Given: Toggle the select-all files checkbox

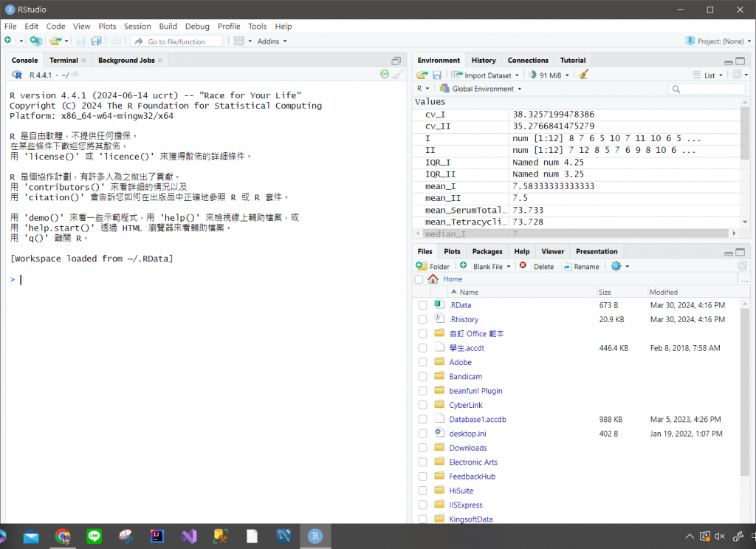Looking at the screenshot, I should (419, 279).
